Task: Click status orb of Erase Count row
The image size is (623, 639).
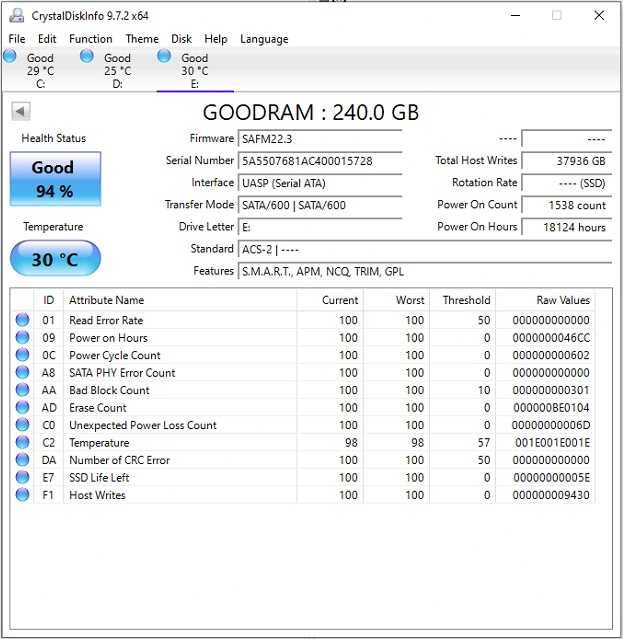Action: tap(22, 408)
